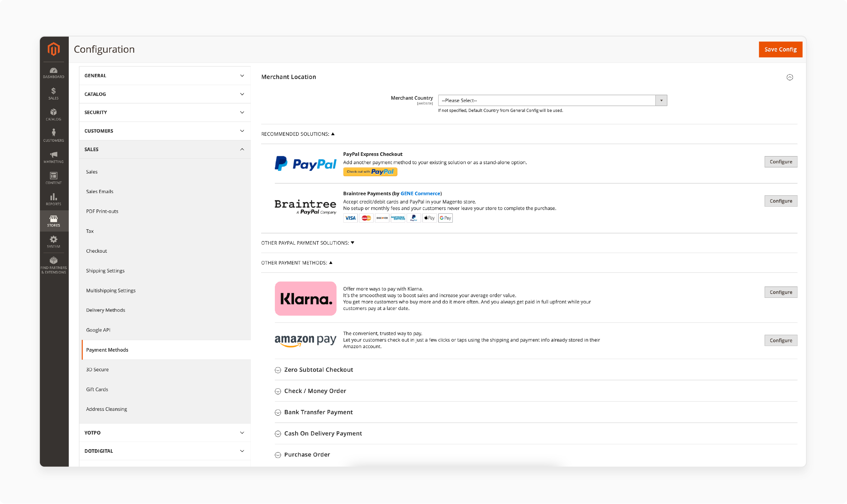Expand Check / Money Order section

[x=310, y=391]
